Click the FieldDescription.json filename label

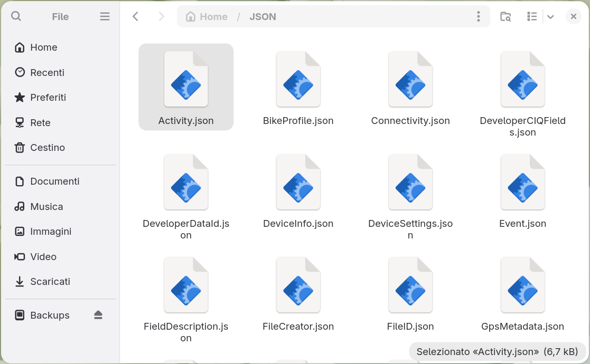[186, 332]
